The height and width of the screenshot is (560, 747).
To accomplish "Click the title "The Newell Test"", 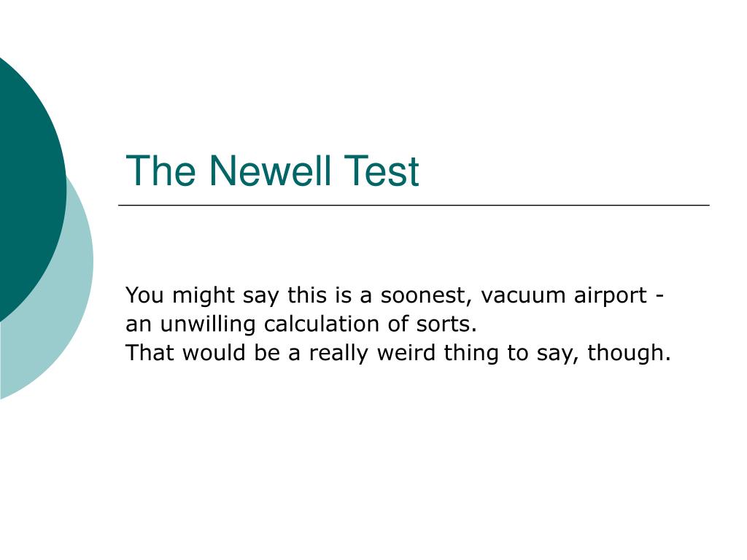I will 272,171.
